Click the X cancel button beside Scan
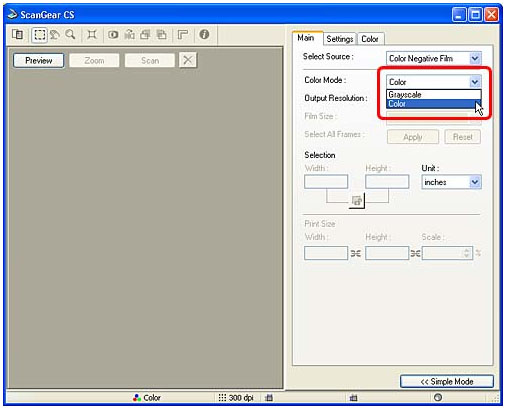506x408 pixels. point(188,60)
